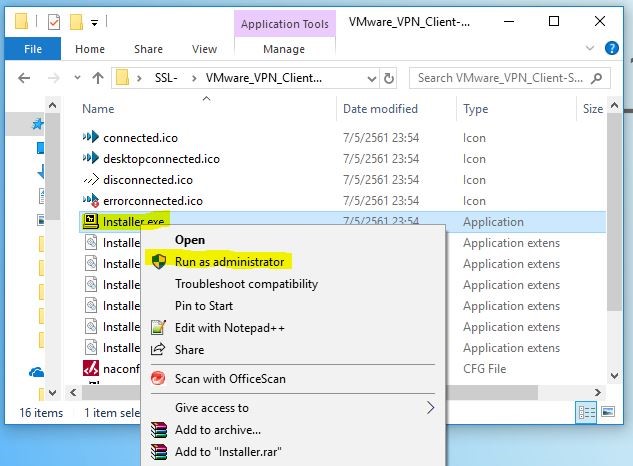Screen dimensions: 633x466
Task: Open the File ribbon tab
Action: (33, 49)
